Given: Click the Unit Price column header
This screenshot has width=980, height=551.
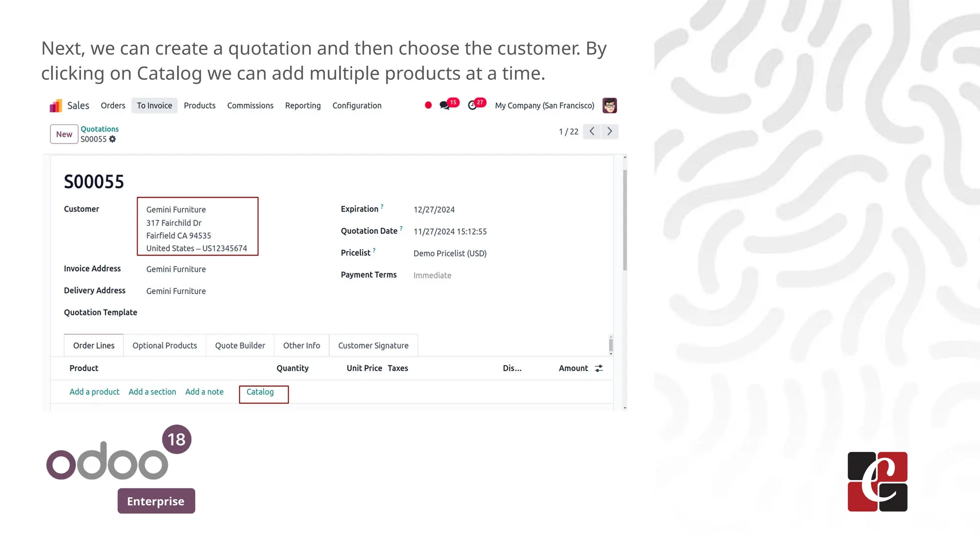Looking at the screenshot, I should coord(364,368).
